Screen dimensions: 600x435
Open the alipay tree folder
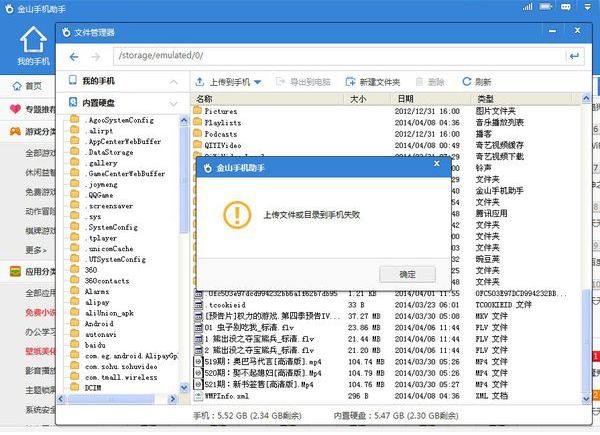click(x=90, y=302)
